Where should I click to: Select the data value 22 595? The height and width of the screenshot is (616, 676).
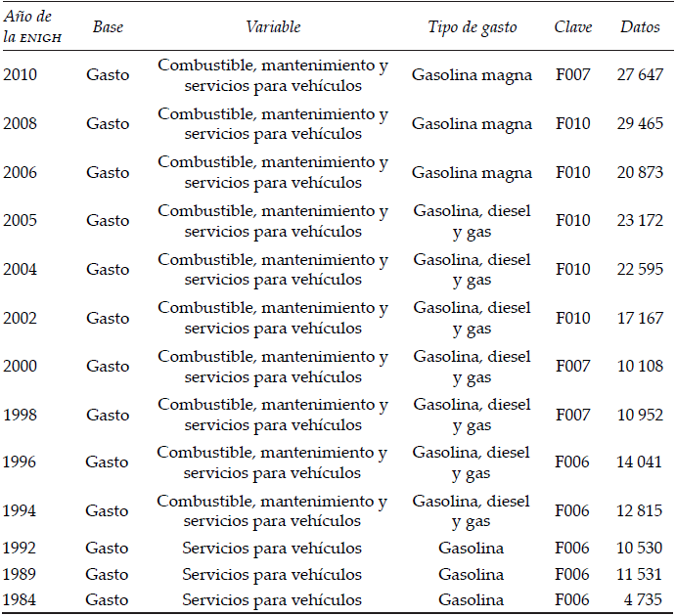(640, 269)
